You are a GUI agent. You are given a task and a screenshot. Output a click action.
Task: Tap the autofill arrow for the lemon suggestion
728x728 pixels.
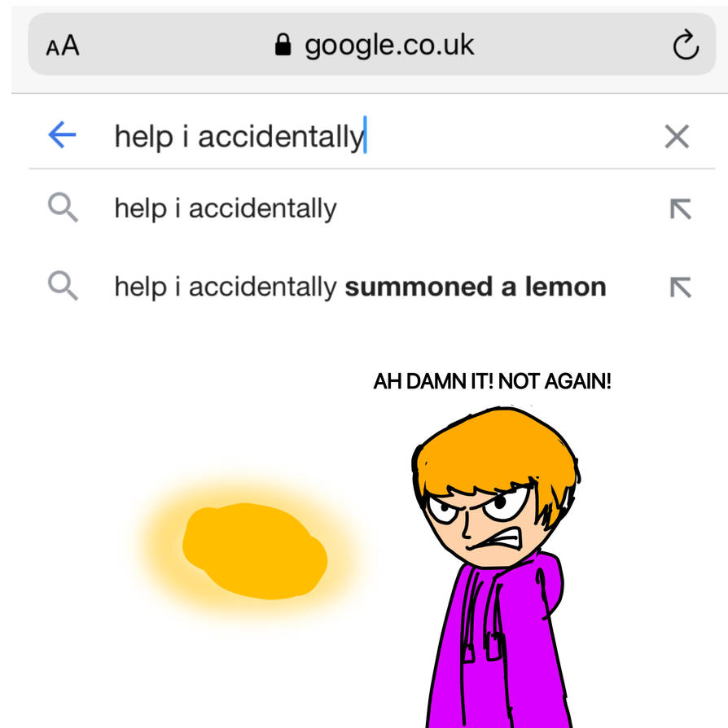(681, 287)
